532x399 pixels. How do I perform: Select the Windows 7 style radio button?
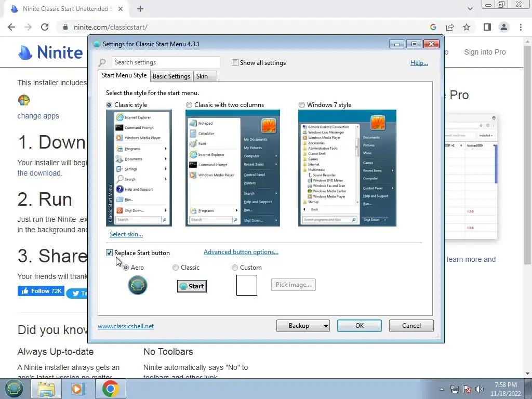tap(302, 105)
